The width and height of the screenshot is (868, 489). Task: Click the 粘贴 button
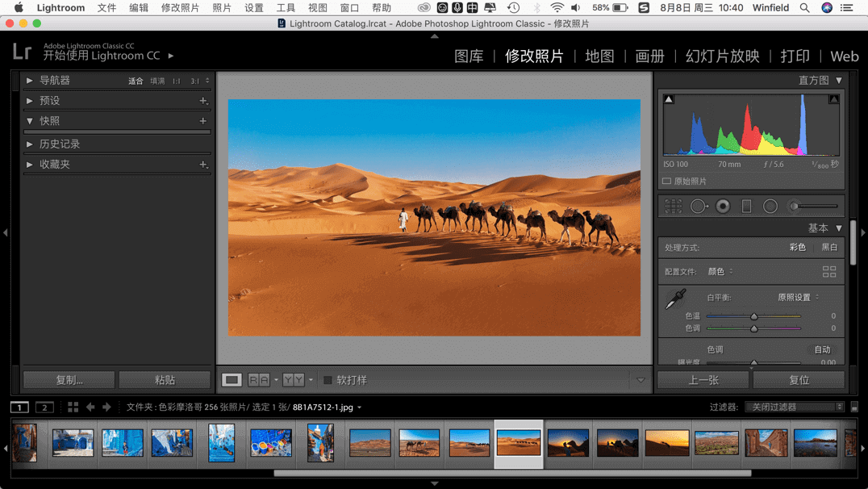[165, 380]
